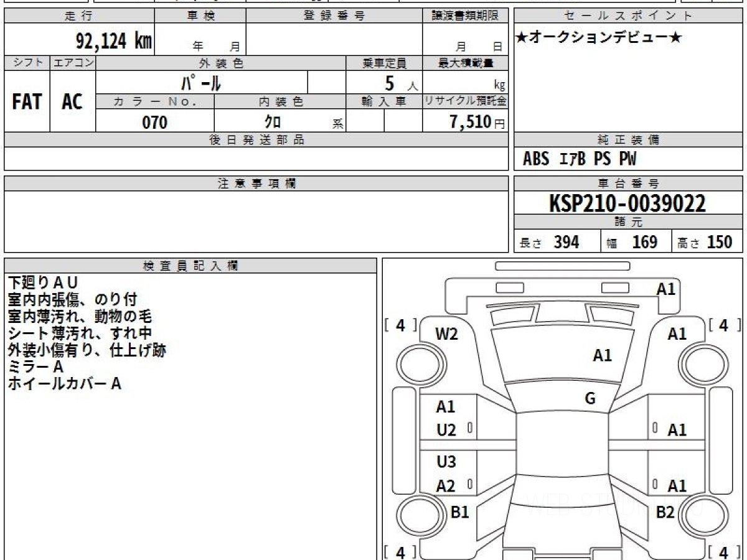Click the G mark on the windshield
This screenshot has height=560, width=747.
[x=590, y=399]
